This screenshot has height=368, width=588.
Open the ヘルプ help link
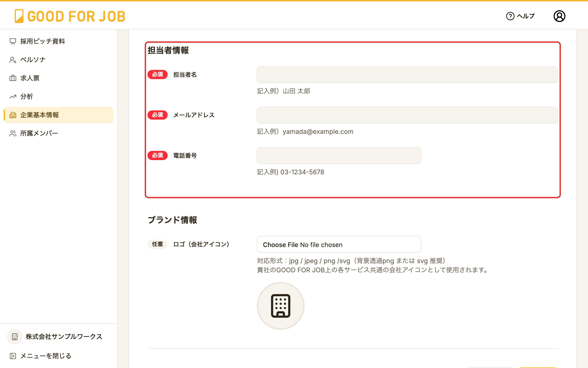(x=520, y=16)
